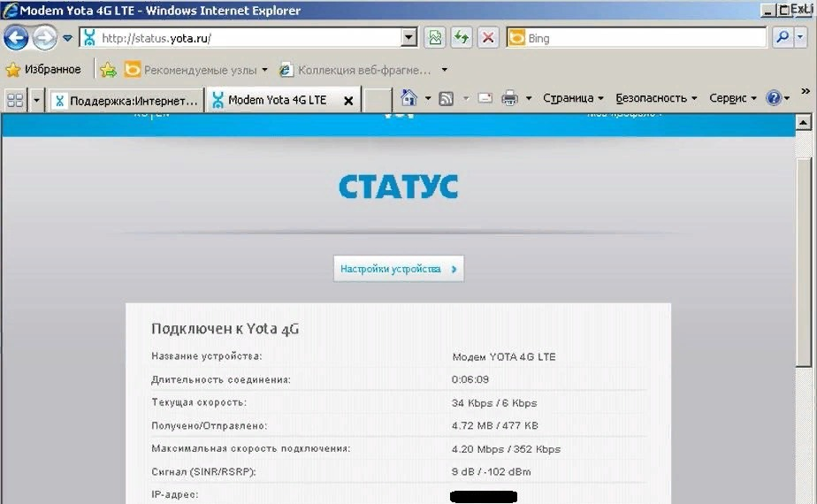Viewport: 817px width, 504px height.
Task: Open the Избранное favorites panel
Action: tap(44, 69)
